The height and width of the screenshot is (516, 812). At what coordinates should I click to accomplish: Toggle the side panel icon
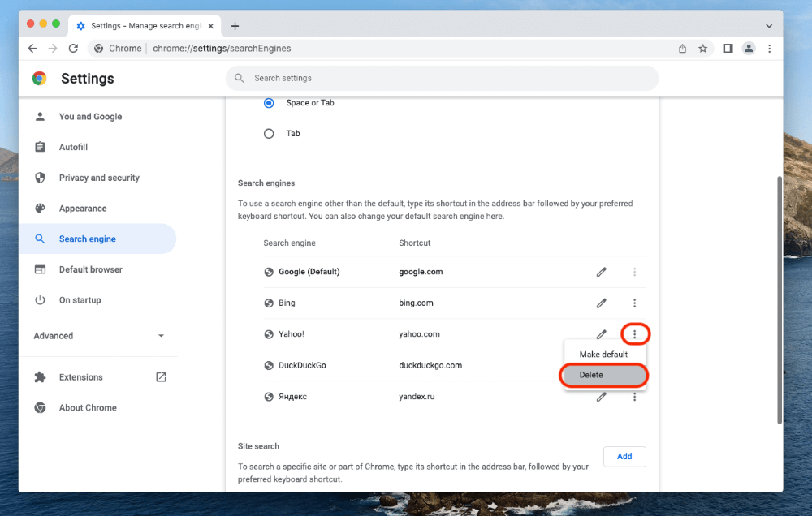728,49
